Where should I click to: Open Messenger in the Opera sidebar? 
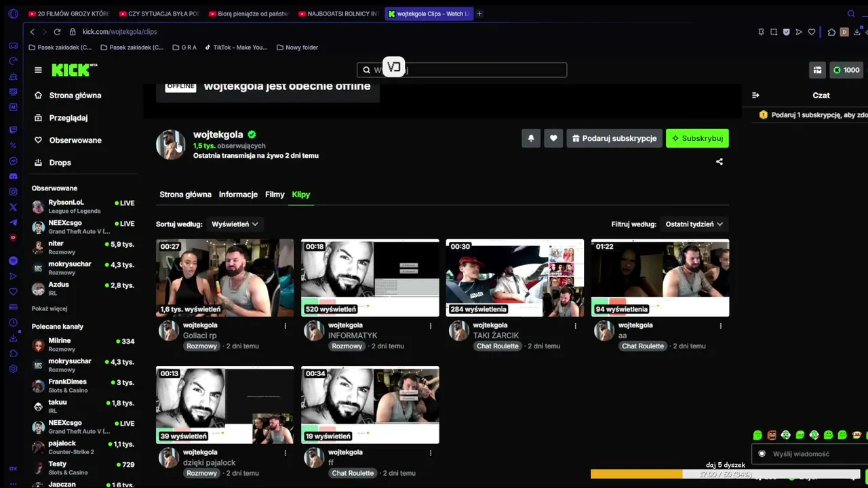13,161
